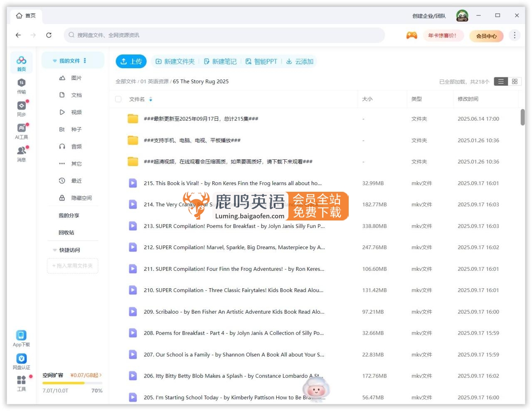Switch file view to grid layout
This screenshot has height=411, width=532.
pyautogui.click(x=515, y=81)
